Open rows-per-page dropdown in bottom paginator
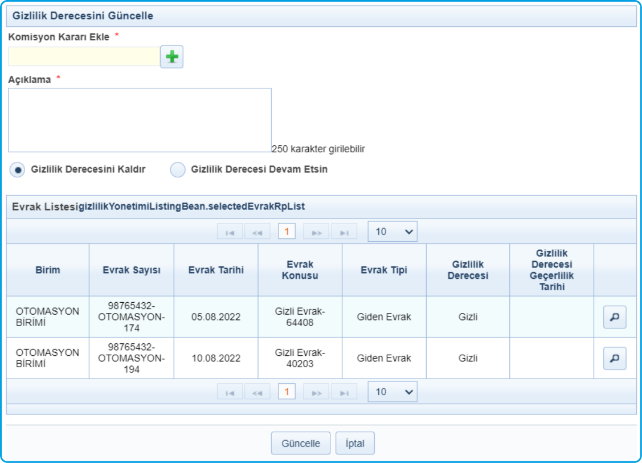This screenshot has width=642, height=463. click(392, 392)
